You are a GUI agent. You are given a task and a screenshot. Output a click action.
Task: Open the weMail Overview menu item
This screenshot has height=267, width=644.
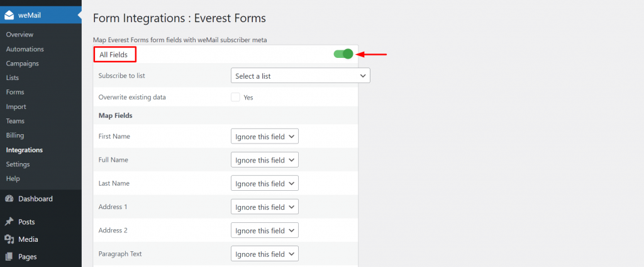[19, 35]
